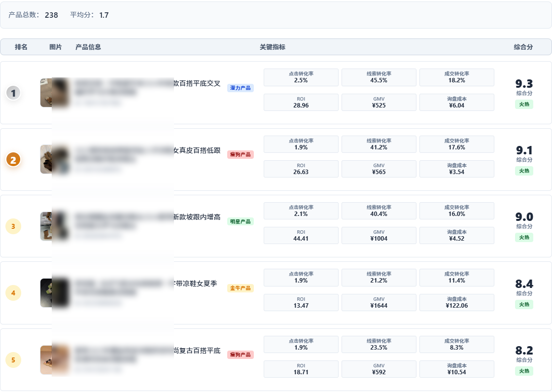This screenshot has height=392, width=552.
Task: Click the 瘦狗产品 tag on rank 2 product
Action: pos(241,155)
